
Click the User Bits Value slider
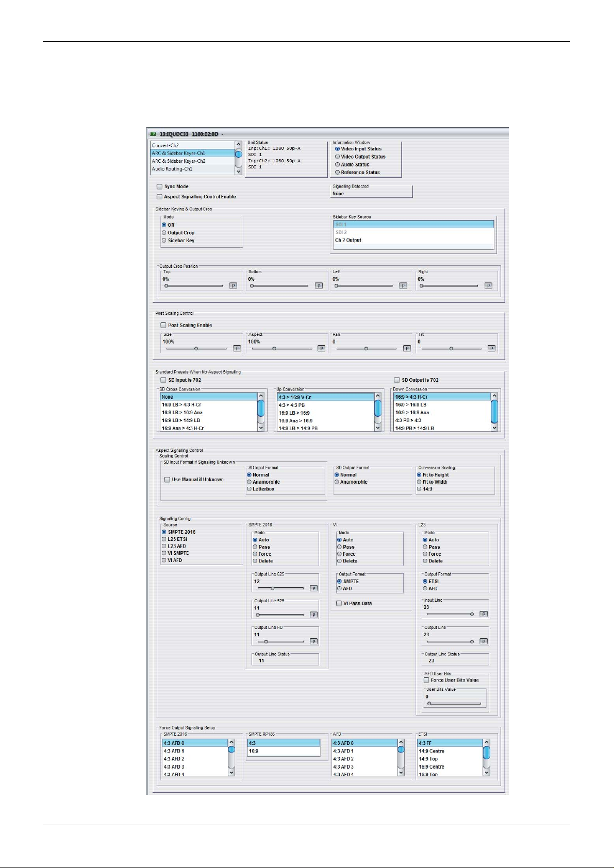[x=454, y=704]
